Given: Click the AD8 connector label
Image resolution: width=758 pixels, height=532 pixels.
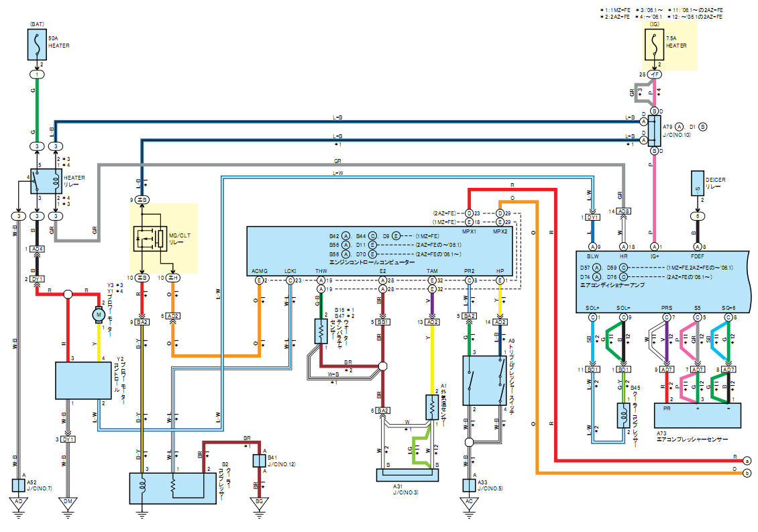Looking at the screenshot, I should [623, 211].
